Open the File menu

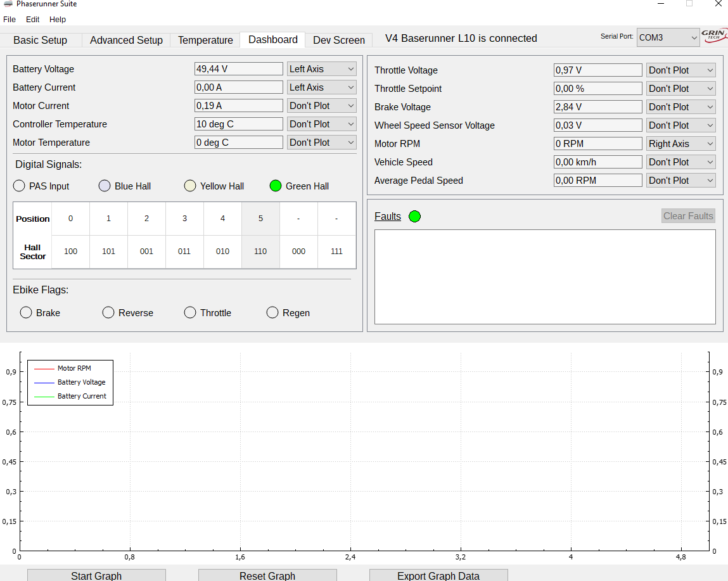[x=10, y=19]
